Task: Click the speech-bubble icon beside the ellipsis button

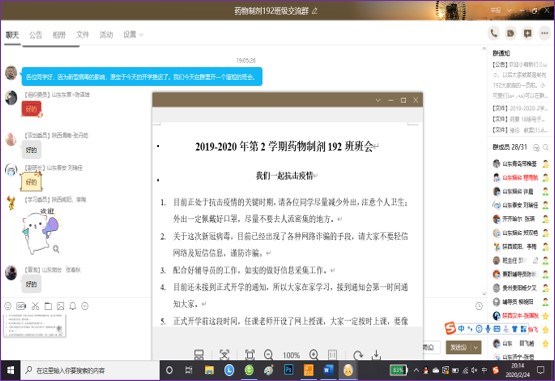Action: 527,34
